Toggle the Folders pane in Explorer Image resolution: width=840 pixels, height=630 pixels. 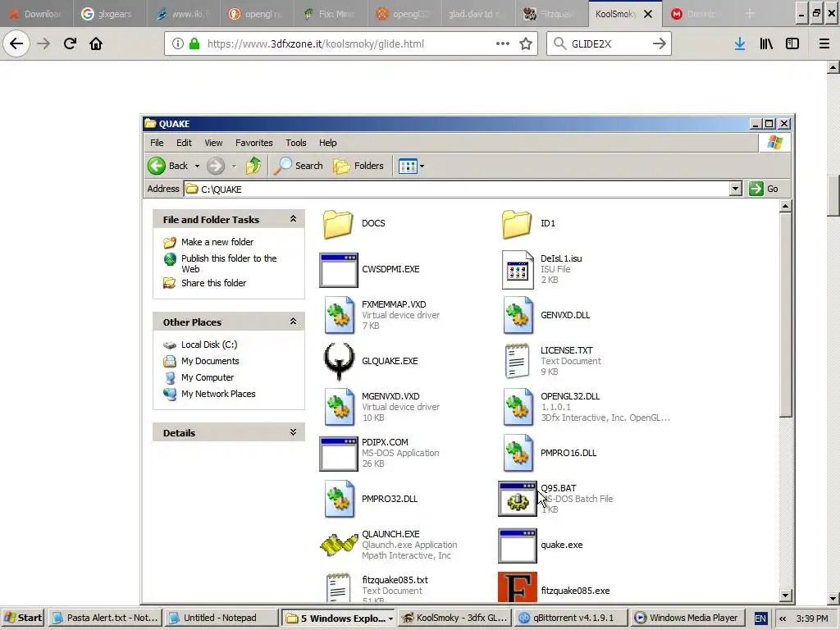point(358,166)
